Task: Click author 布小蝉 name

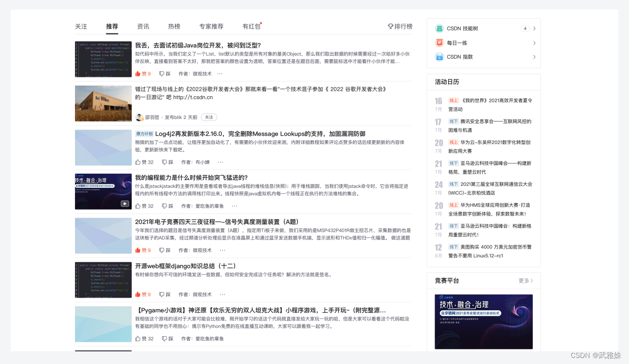Action: click(203, 163)
